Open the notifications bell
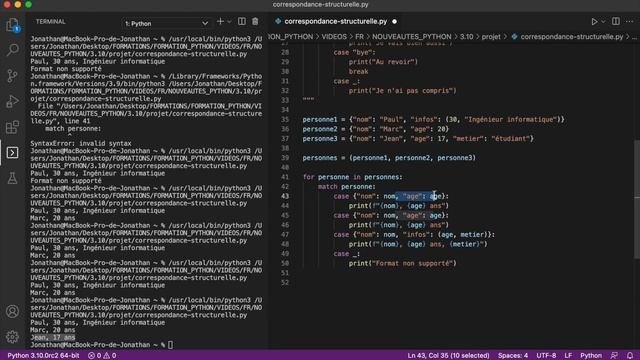The width and height of the screenshot is (640, 360). pos(630,356)
